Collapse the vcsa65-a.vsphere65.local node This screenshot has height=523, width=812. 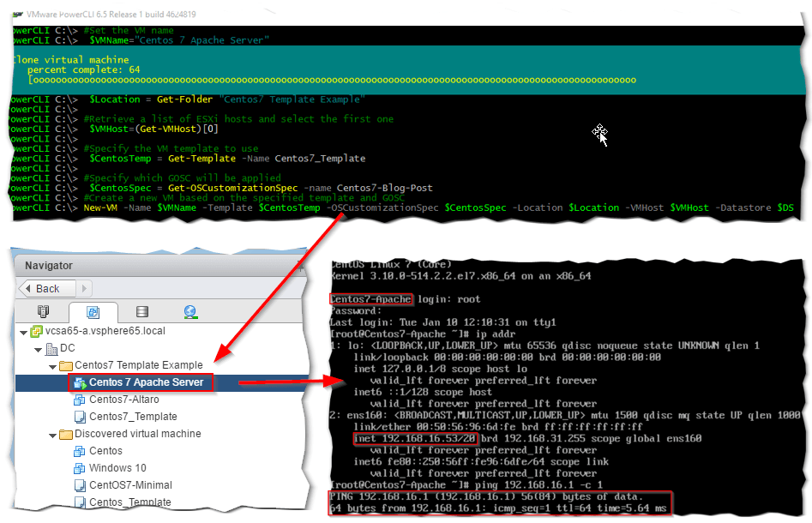23,333
